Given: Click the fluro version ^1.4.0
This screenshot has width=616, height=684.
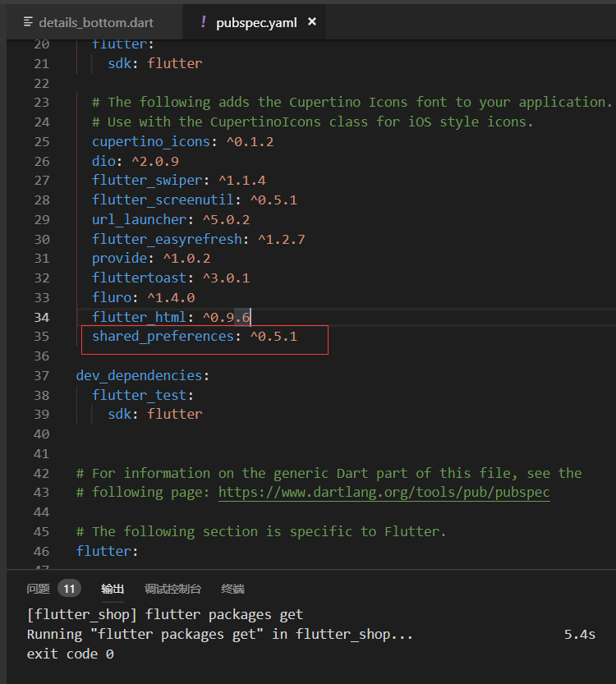Looking at the screenshot, I should (171, 297).
